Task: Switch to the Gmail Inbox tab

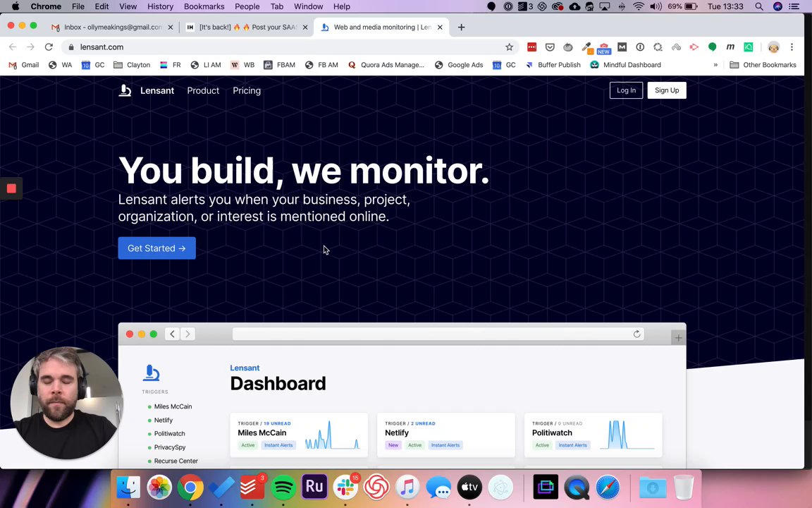Action: [112, 27]
